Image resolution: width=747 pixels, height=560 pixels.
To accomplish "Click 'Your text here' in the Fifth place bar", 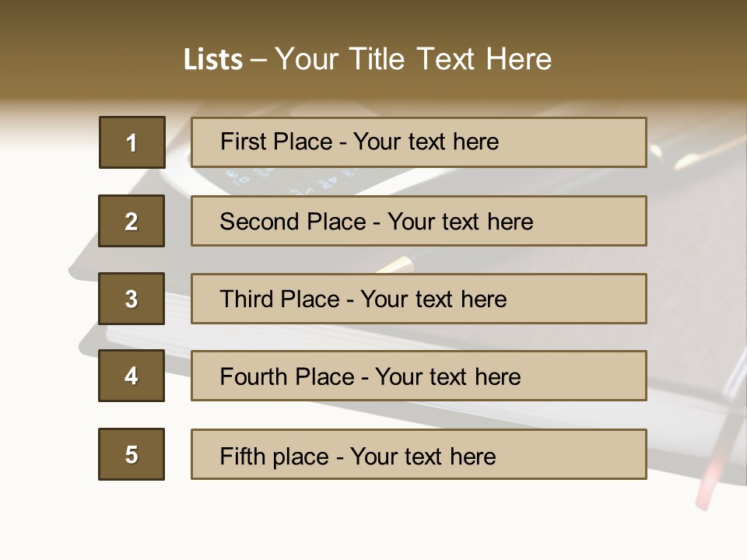I will tap(423, 456).
